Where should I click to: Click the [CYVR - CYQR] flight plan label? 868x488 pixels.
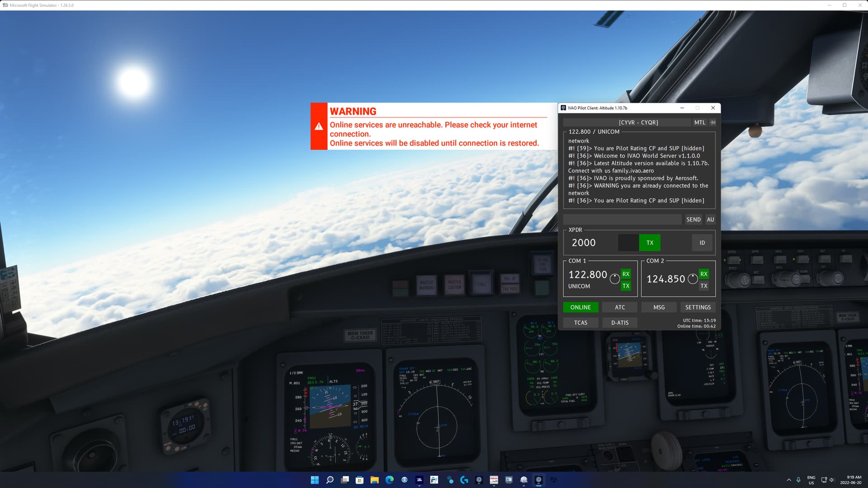point(638,122)
